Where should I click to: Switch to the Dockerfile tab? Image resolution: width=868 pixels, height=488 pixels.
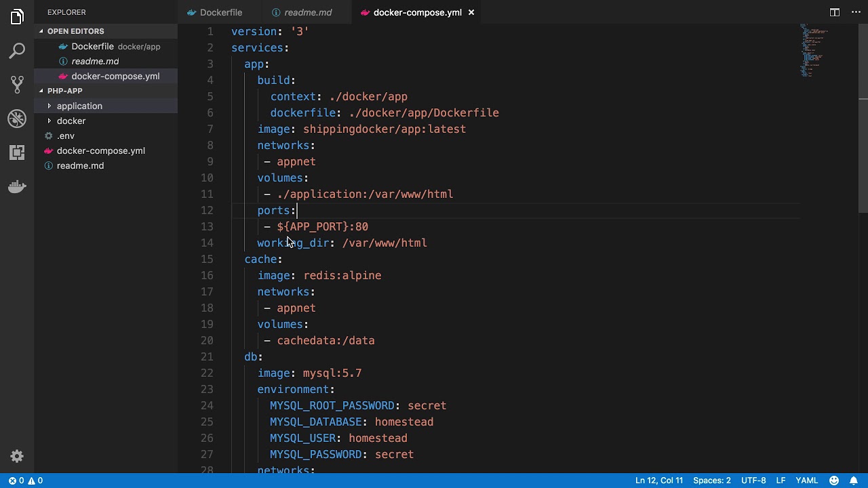pos(215,12)
